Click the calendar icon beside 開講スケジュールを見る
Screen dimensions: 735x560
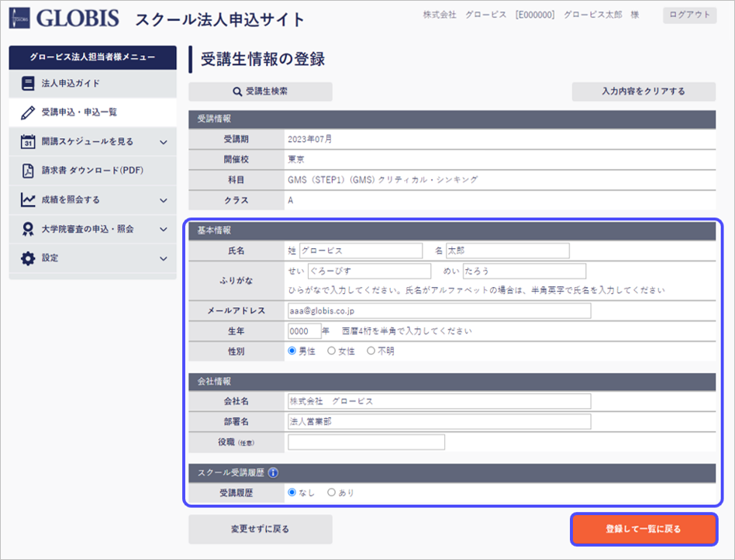tap(28, 142)
